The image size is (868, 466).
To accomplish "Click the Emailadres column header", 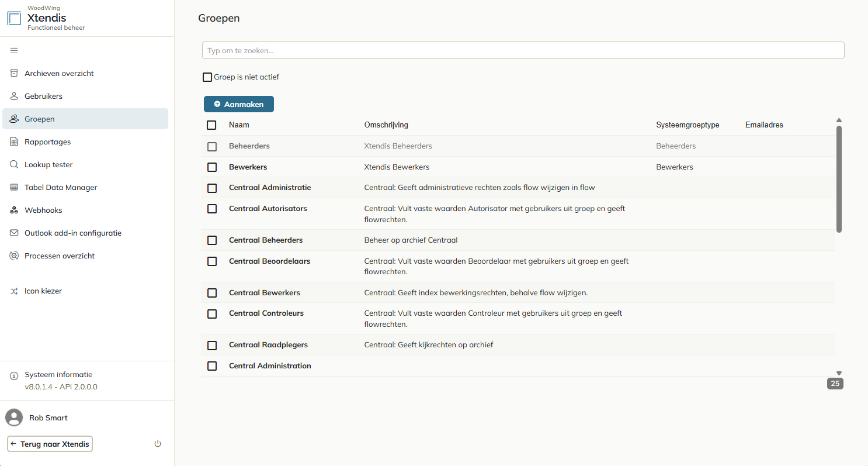I will [764, 125].
